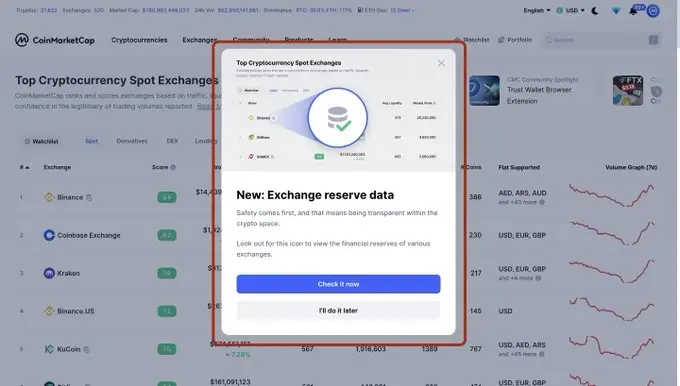This screenshot has width=680, height=386.
Task: Click the Coinbase Exchange logo icon
Action: point(49,235)
